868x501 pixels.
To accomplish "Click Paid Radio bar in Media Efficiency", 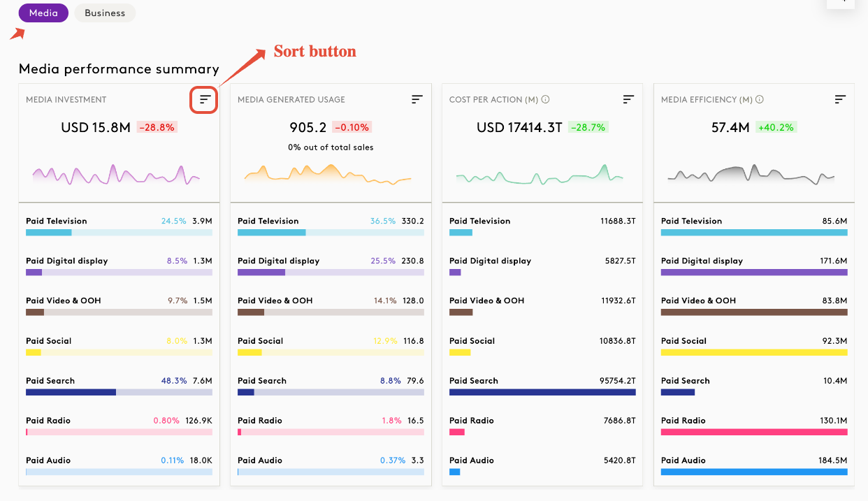I will pos(754,433).
